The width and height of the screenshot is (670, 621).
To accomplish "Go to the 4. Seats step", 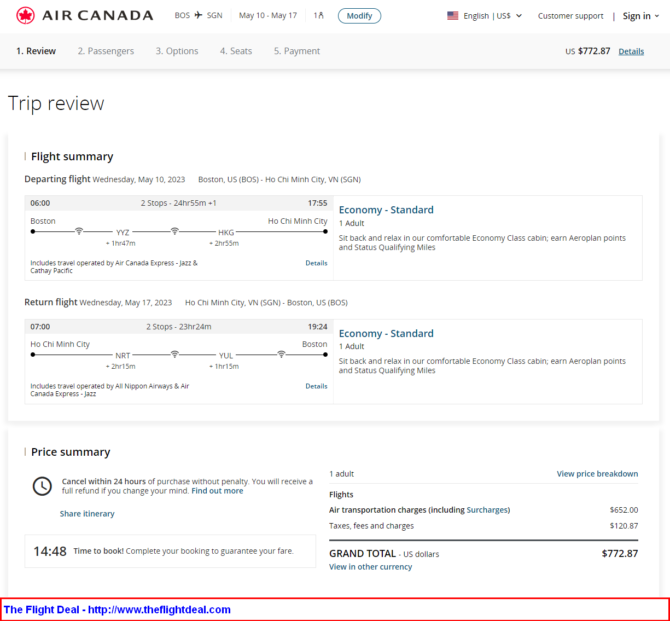I will (x=236, y=51).
